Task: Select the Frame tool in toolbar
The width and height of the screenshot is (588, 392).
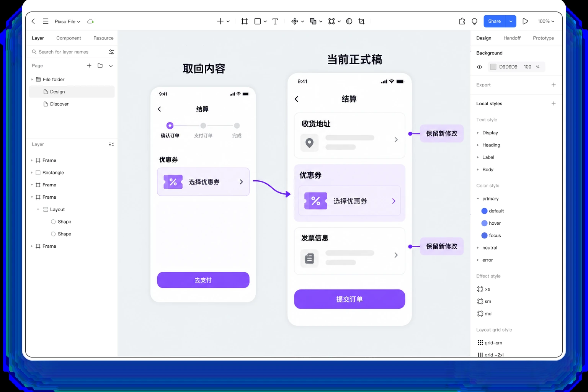Action: pyautogui.click(x=244, y=21)
